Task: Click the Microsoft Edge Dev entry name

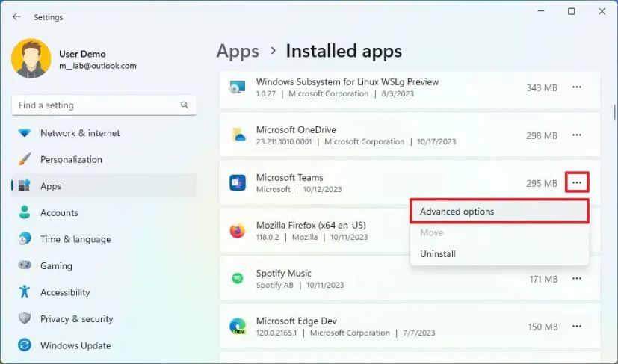Action: pyautogui.click(x=297, y=321)
